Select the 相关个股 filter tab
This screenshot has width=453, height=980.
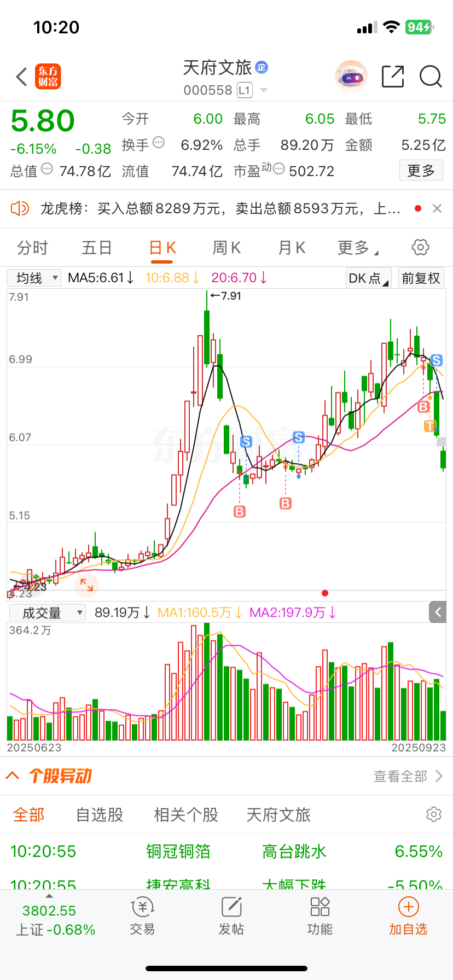tap(186, 815)
